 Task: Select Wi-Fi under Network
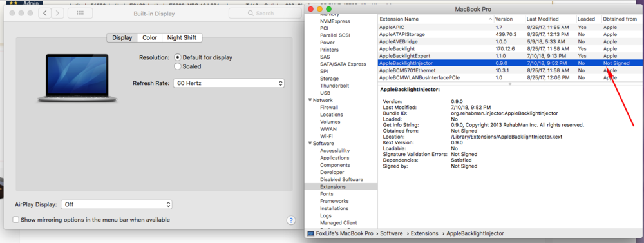point(327,136)
